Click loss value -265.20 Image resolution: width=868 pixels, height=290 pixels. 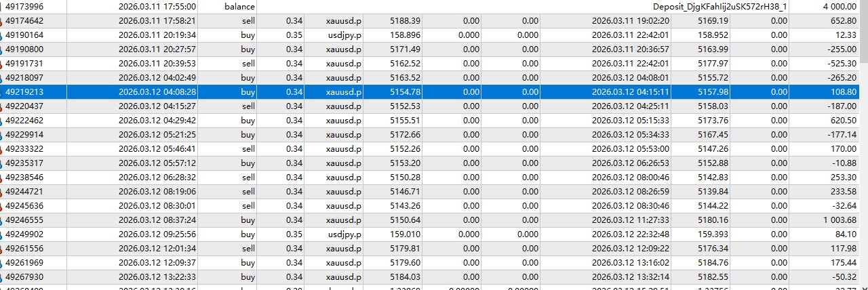(x=842, y=77)
